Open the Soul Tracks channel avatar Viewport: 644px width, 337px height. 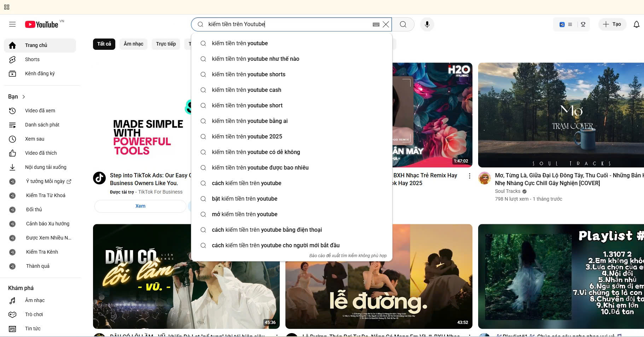[x=485, y=178]
